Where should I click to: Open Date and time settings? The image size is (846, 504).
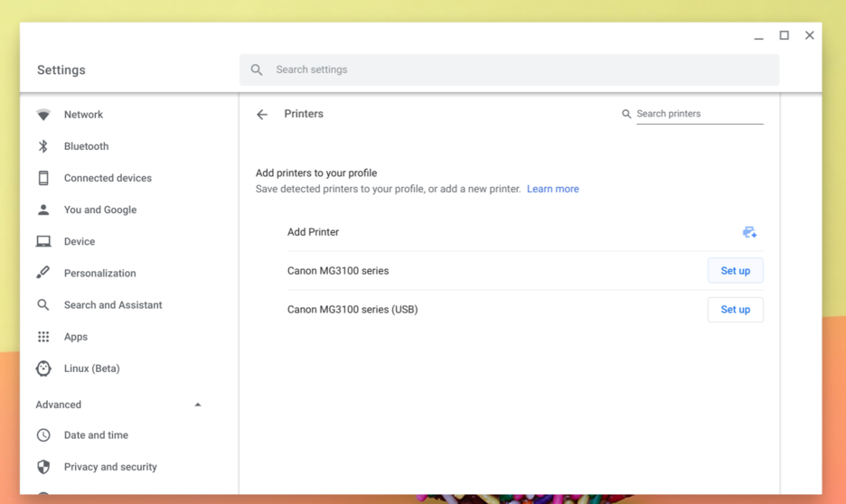96,435
